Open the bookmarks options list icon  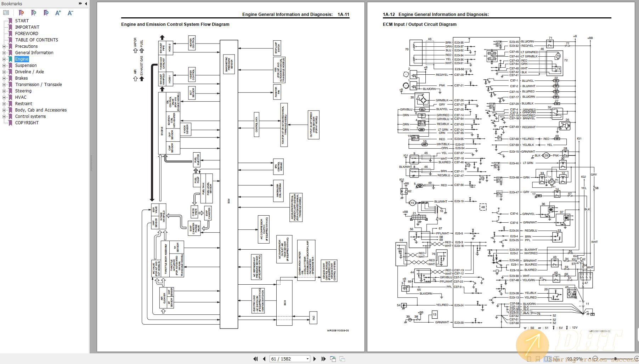[6, 13]
